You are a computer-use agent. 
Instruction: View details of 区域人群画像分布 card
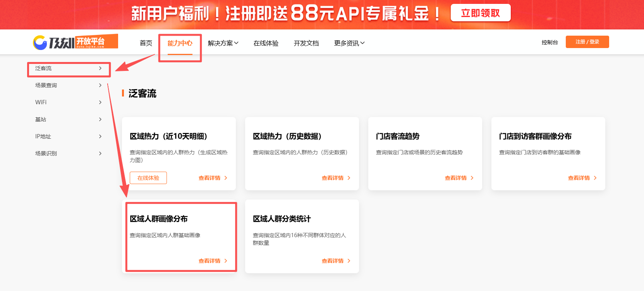[213, 261]
